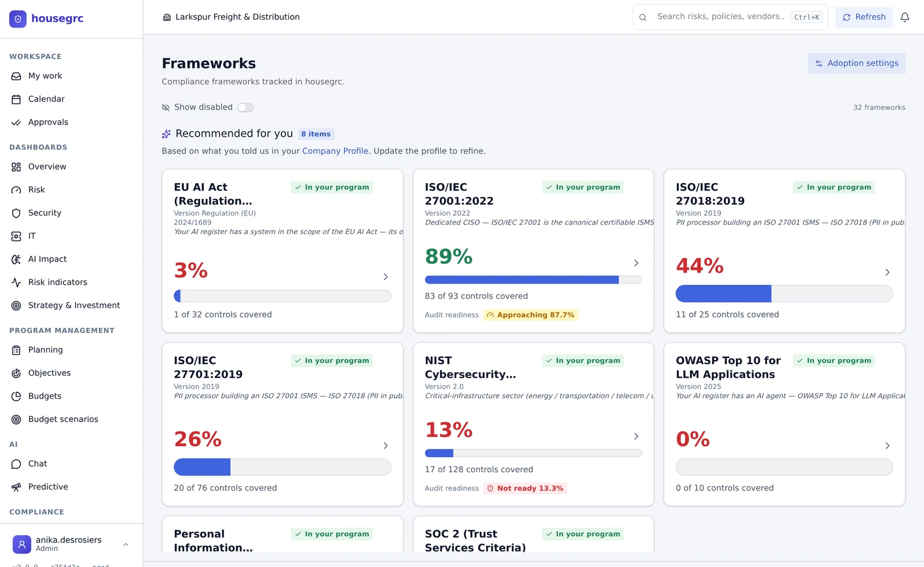Image resolution: width=924 pixels, height=567 pixels.
Task: Click the My work inbox icon
Action: tap(16, 76)
